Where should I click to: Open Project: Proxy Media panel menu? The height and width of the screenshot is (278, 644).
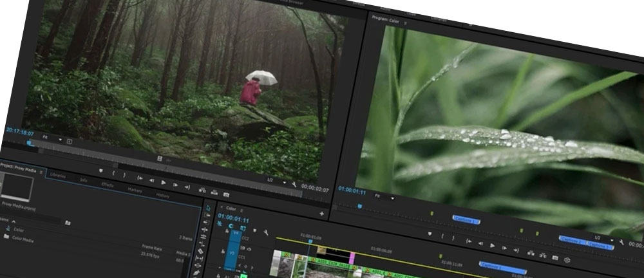pyautogui.click(x=41, y=172)
